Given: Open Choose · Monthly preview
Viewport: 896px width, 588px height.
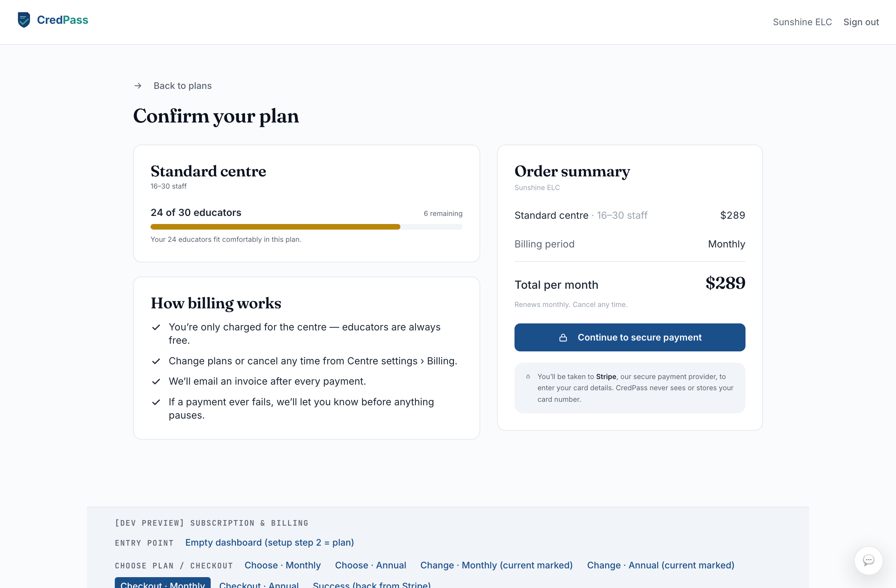Looking at the screenshot, I should click(282, 565).
